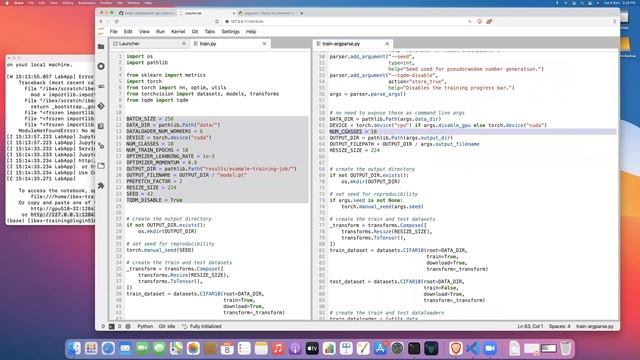The image size is (640, 360).
Task: Open the Edit menu in JupyterLab
Action: click(128, 31)
